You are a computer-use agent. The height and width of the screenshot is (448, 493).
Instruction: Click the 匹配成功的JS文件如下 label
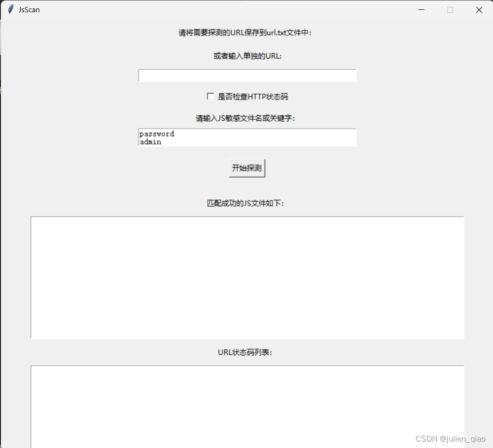(x=246, y=203)
